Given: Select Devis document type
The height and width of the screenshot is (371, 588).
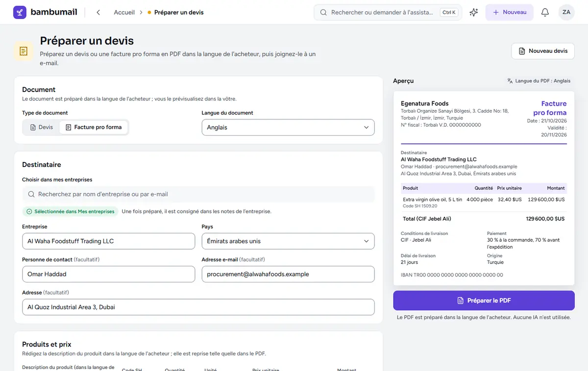Looking at the screenshot, I should (42, 127).
